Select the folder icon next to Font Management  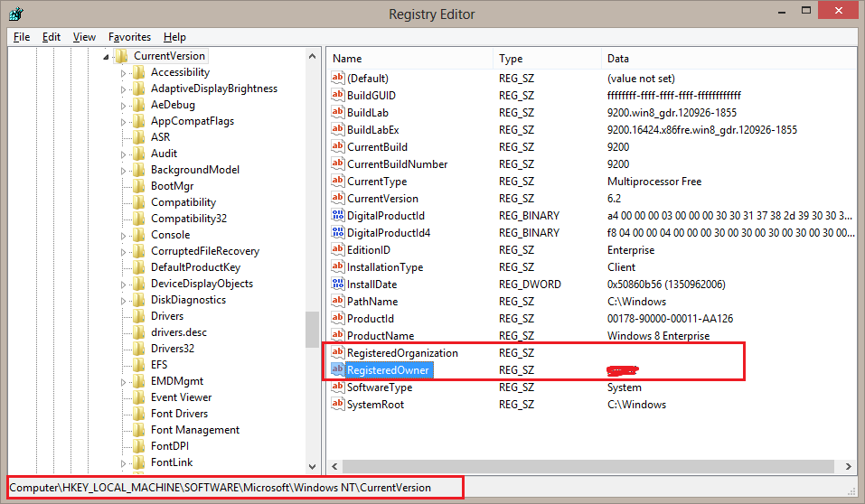138,430
